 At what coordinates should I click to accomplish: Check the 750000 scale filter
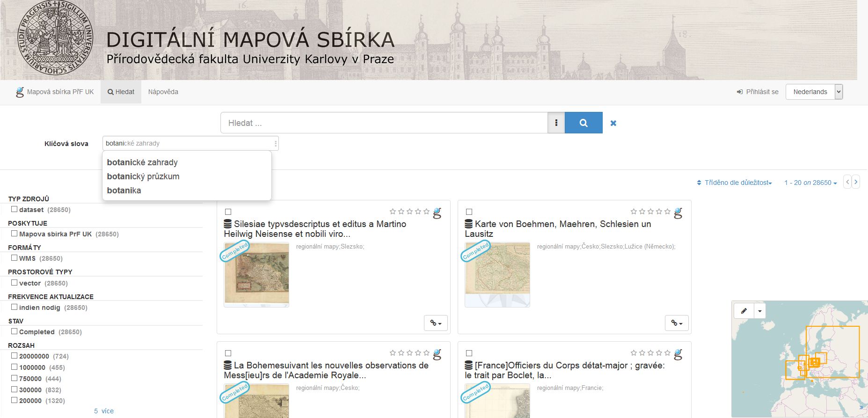(15, 378)
